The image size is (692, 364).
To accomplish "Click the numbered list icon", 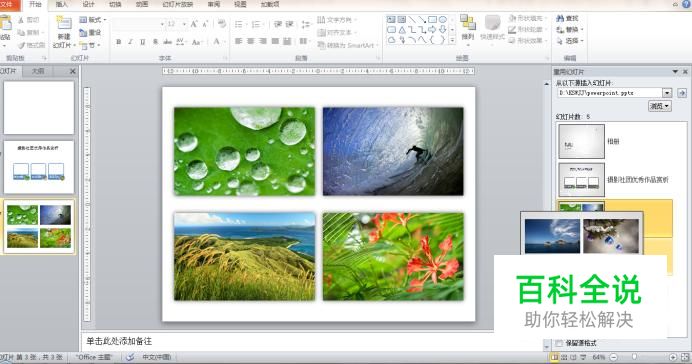I will pyautogui.click(x=256, y=24).
